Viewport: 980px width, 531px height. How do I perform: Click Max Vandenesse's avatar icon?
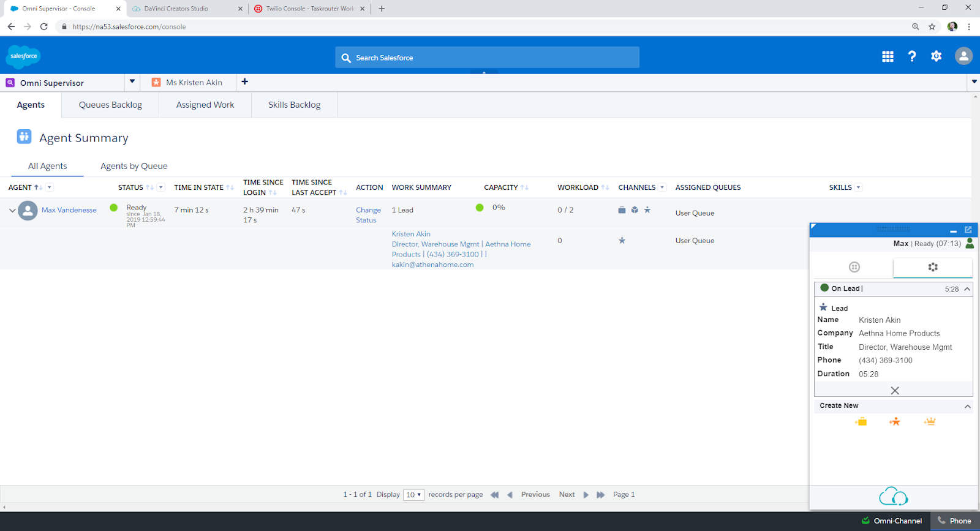tap(28, 210)
